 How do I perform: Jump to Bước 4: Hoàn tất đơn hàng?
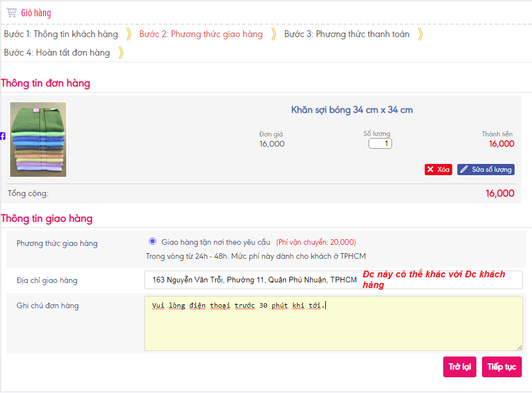tap(57, 53)
